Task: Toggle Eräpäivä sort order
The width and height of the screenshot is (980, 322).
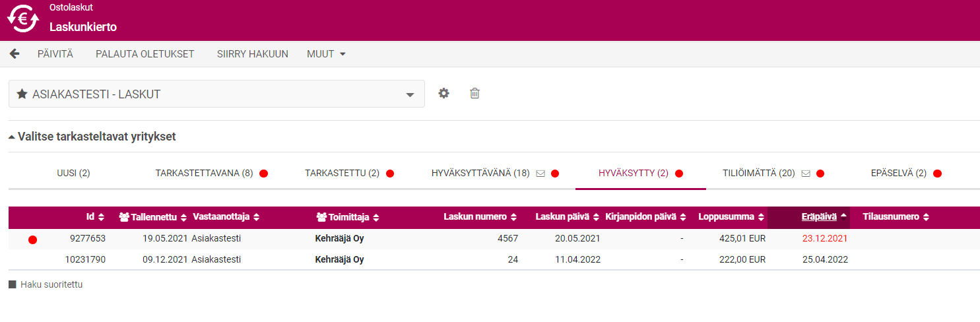Action: click(824, 216)
